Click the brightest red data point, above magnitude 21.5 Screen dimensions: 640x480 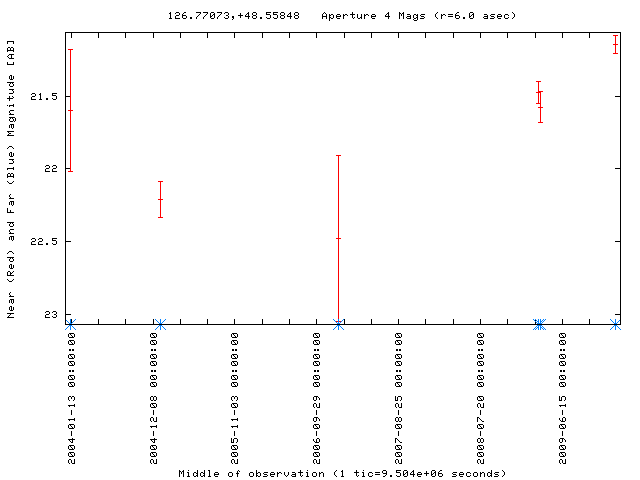[615, 44]
